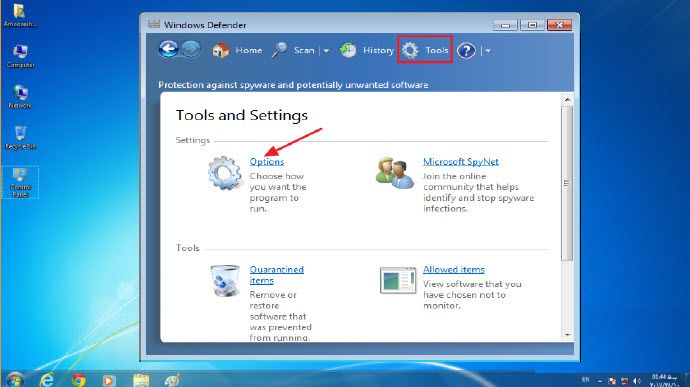Click the History toolbar label
Viewport: 690px width, 387px height.
(378, 50)
